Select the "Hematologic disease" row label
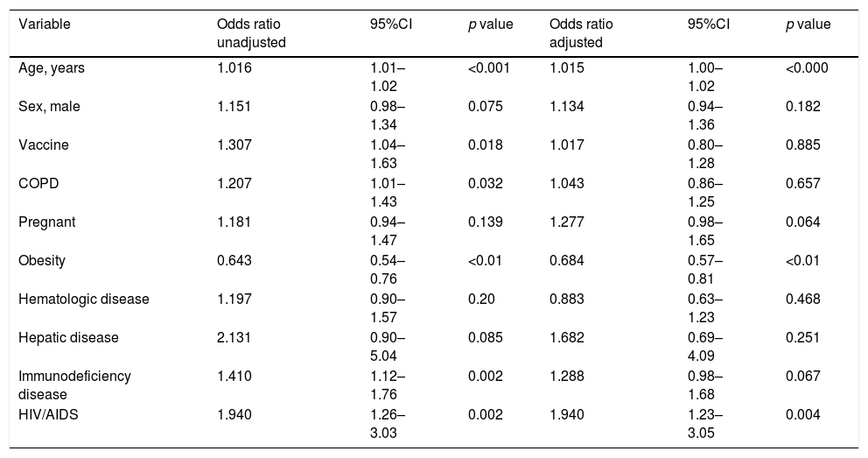This screenshot has width=868, height=458. (x=84, y=299)
